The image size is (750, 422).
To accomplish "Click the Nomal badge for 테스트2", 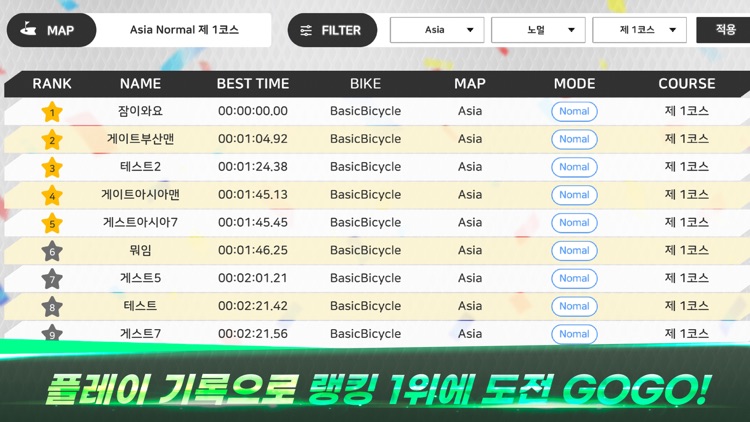I will 574,167.
